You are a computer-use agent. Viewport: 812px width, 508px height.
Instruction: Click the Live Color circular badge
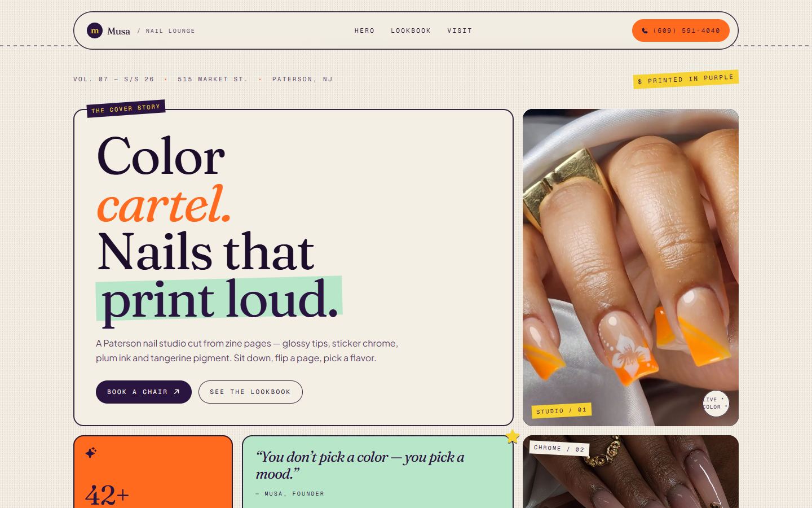tap(716, 403)
